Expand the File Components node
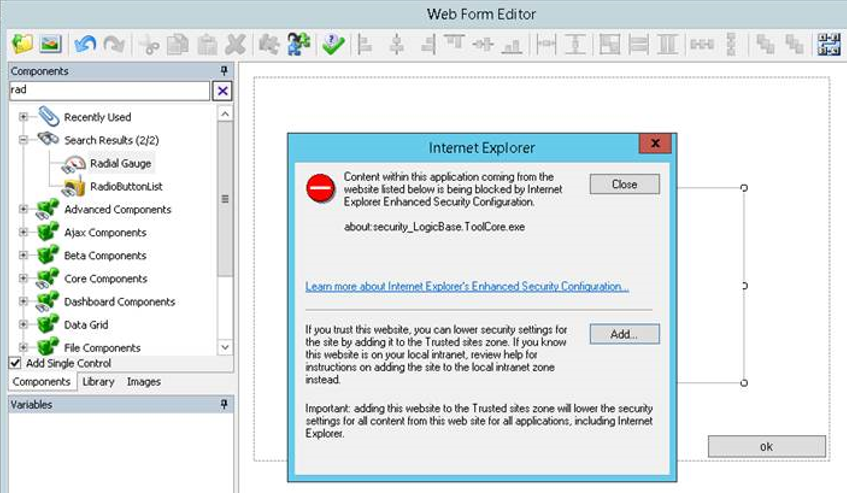This screenshot has height=494, width=847. click(x=23, y=347)
